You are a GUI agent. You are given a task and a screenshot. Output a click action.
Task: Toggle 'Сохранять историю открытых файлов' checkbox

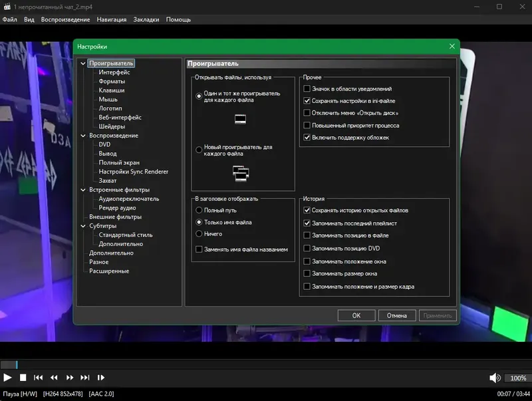[x=307, y=210]
